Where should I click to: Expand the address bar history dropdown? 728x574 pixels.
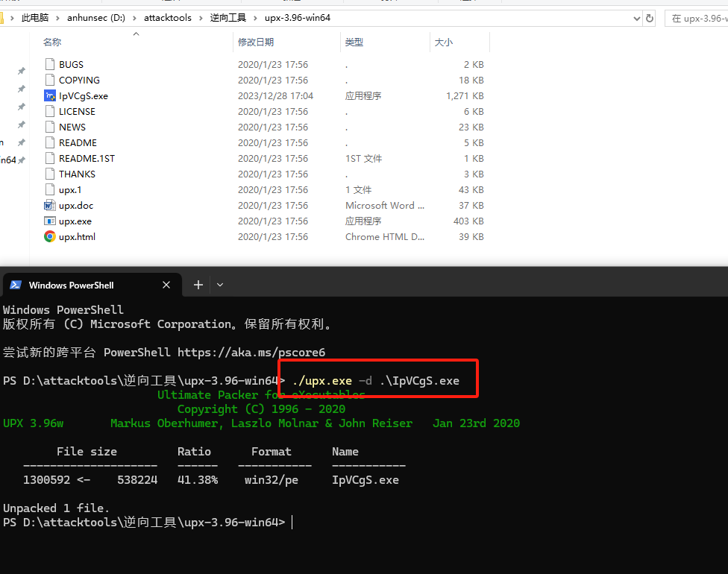tap(636, 18)
